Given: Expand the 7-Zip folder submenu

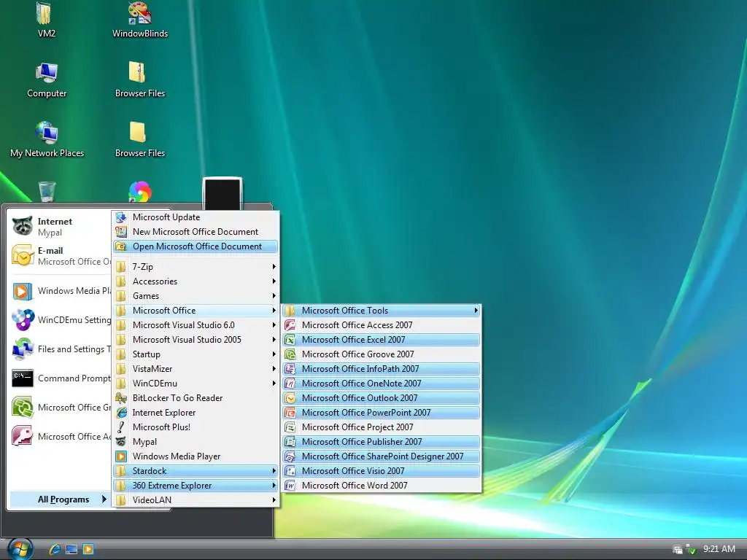Looking at the screenshot, I should pyautogui.click(x=196, y=267).
